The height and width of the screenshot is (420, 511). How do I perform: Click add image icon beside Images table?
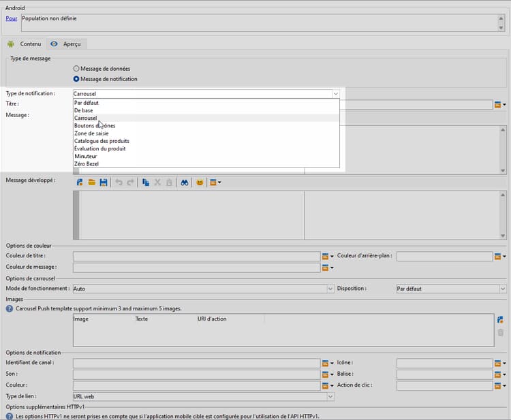tap(500, 320)
